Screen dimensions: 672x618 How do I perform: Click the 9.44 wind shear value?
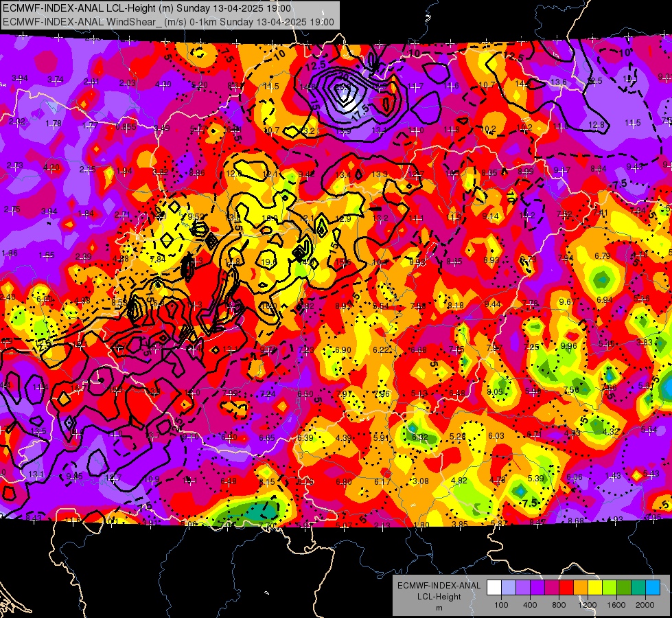(x=493, y=304)
